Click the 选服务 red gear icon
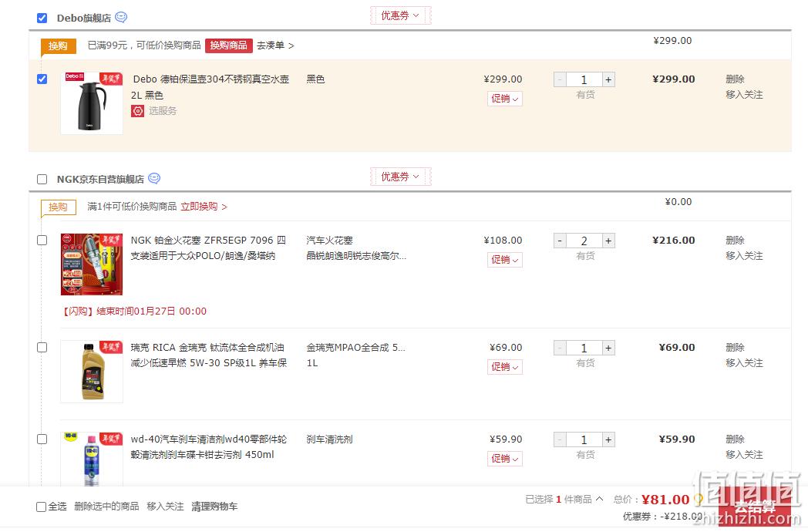The width and height of the screenshot is (808, 532). (137, 111)
